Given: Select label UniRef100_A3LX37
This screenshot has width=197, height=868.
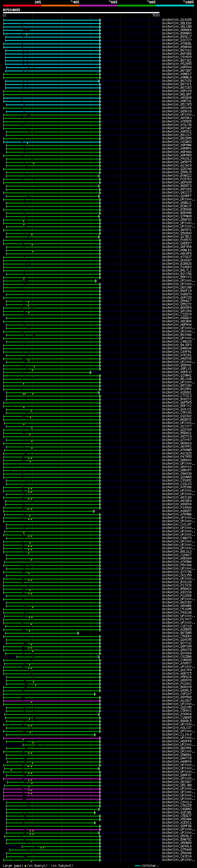Looking at the screenshot, I should click(177, 728).
